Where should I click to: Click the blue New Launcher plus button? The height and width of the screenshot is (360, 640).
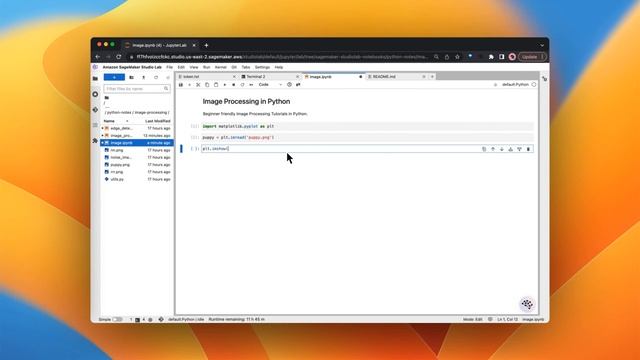coord(114,77)
